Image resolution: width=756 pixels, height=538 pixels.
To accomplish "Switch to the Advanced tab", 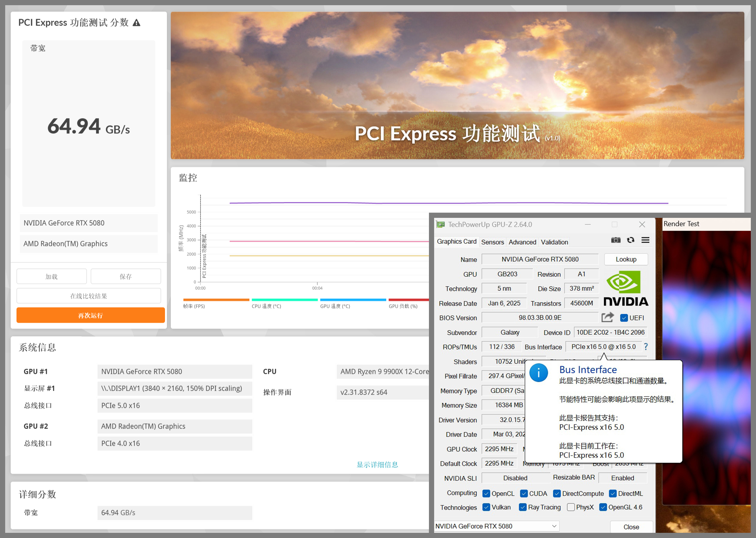I will (x=522, y=242).
